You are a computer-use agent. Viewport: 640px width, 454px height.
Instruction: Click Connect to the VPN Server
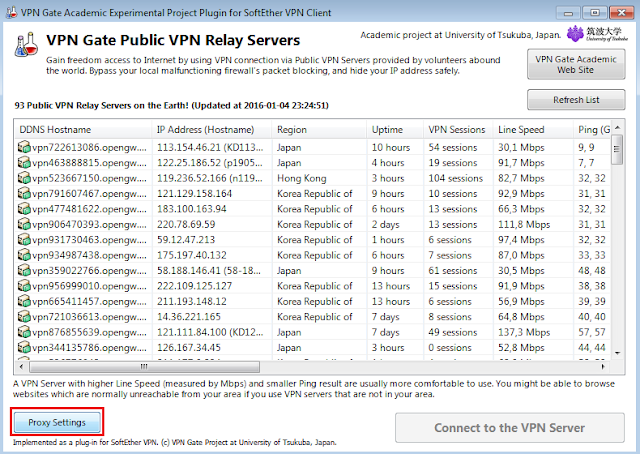click(x=509, y=427)
